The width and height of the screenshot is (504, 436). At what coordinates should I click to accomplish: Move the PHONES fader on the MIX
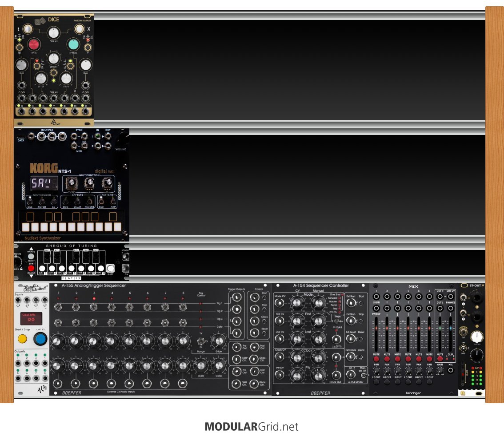pyautogui.click(x=450, y=329)
